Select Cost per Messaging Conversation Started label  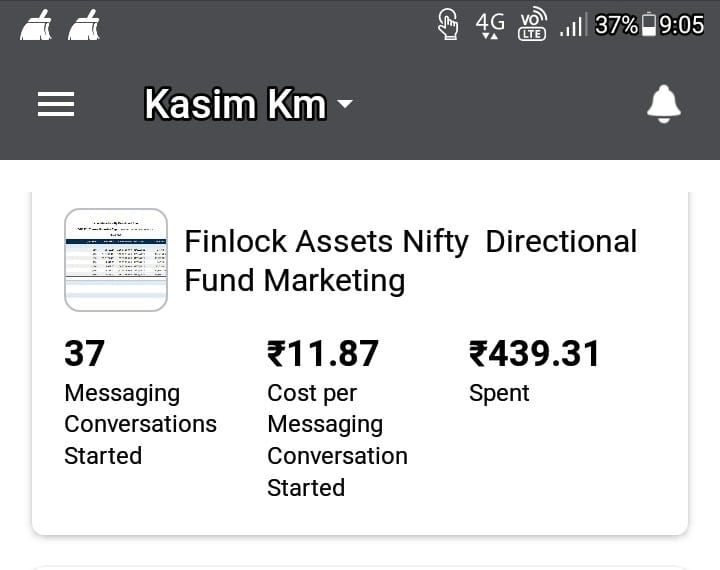[x=338, y=440]
